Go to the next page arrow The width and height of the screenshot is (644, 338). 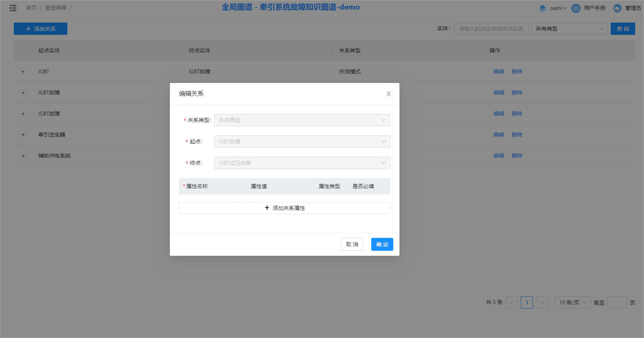pyautogui.click(x=542, y=302)
